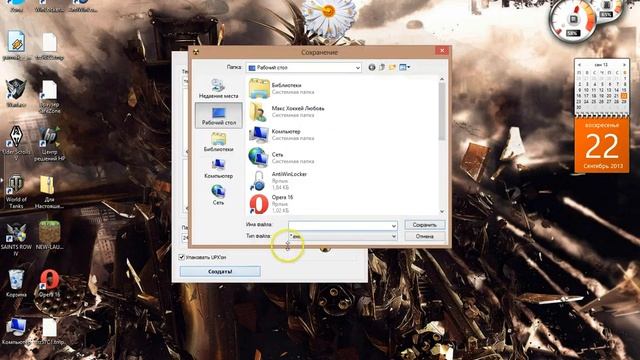The width and height of the screenshot is (640, 360).
Task: Click the CPU meter desktop gadget
Action: 573,20
